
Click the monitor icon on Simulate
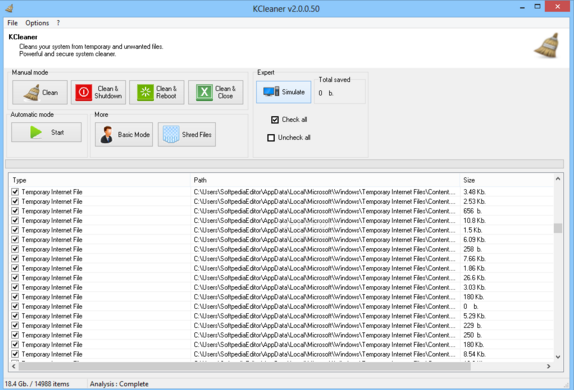click(271, 92)
